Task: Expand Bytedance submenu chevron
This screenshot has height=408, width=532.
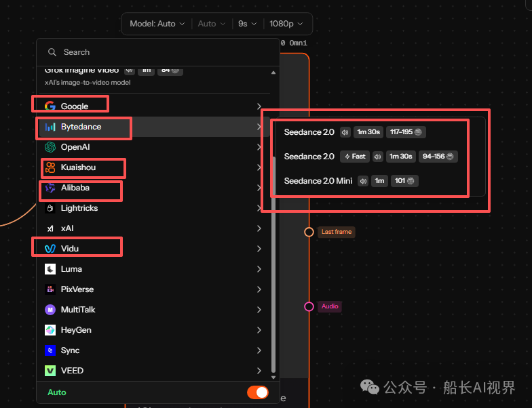Action: 259,127
